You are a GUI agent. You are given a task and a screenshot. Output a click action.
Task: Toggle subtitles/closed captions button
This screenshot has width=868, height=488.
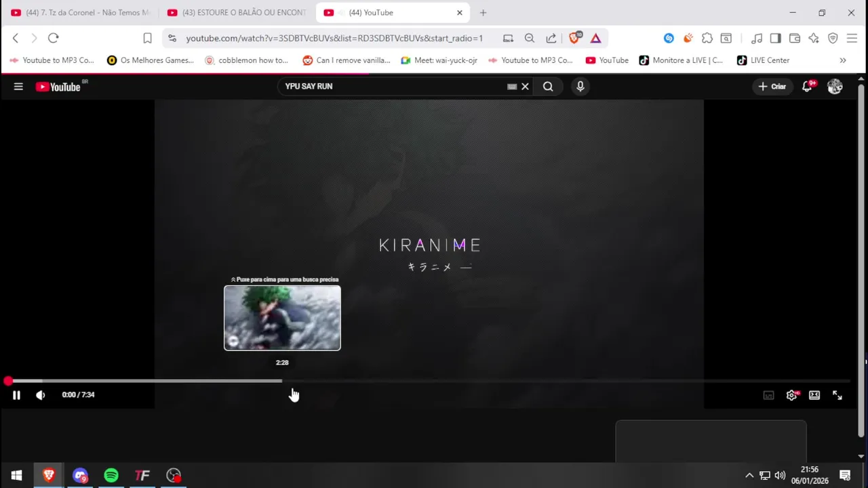pos(768,395)
